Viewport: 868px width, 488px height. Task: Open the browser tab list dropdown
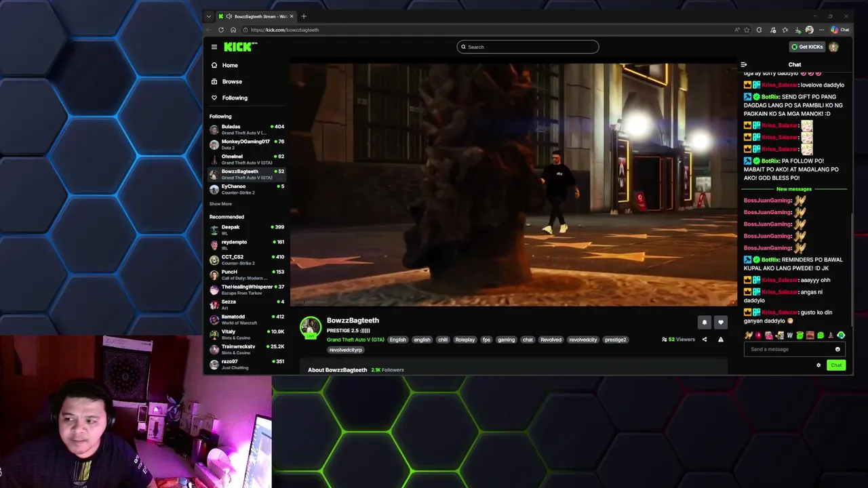point(209,16)
